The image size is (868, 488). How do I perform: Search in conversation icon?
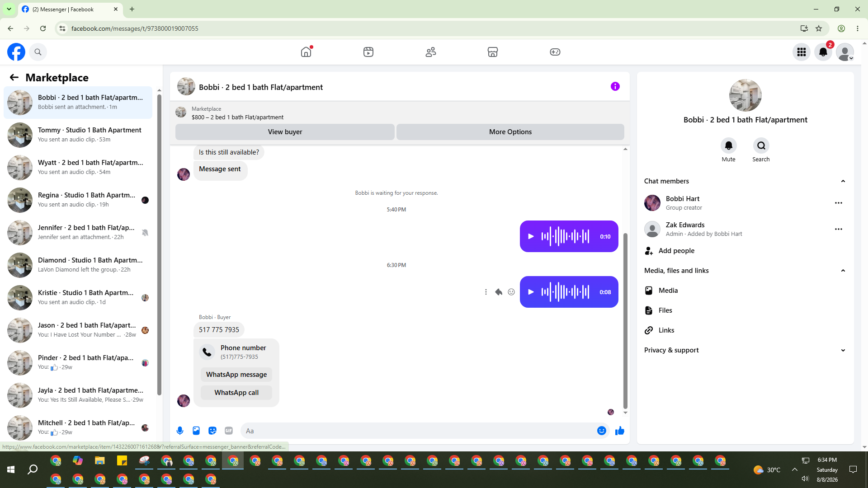[761, 145]
